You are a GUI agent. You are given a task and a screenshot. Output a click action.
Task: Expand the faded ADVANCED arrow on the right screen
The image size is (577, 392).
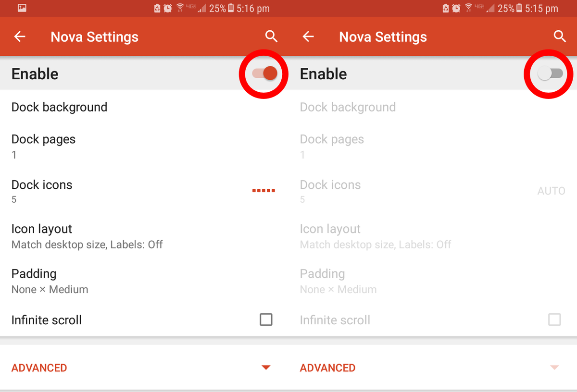click(554, 368)
